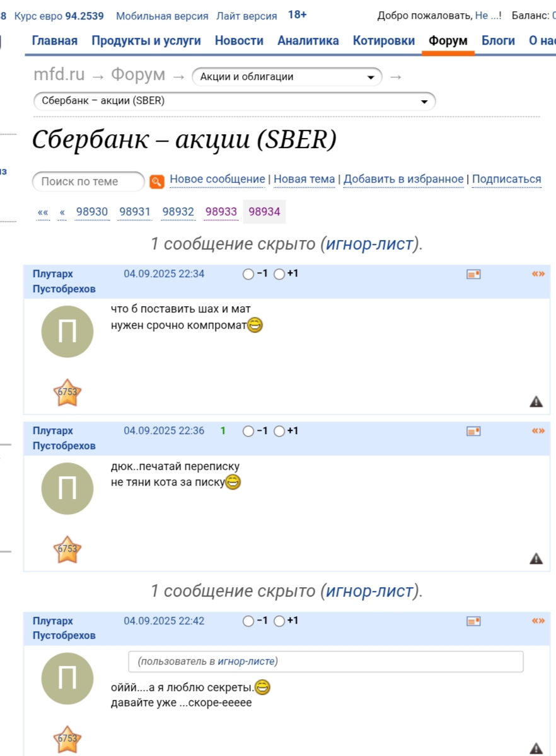Click warning triangle on 22:34 post

(x=536, y=401)
